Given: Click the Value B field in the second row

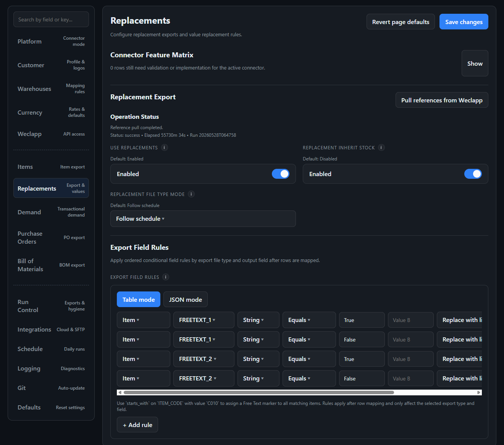Looking at the screenshot, I should pyautogui.click(x=411, y=340).
